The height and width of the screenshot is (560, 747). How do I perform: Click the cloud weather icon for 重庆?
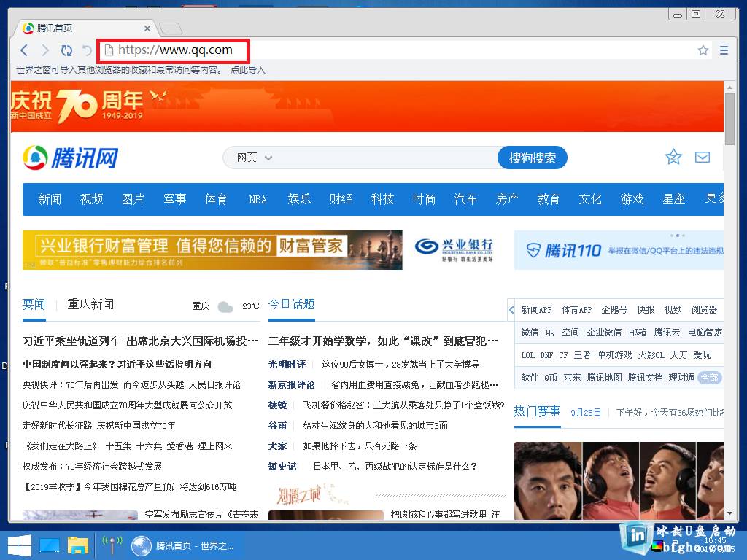pyautogui.click(x=225, y=307)
